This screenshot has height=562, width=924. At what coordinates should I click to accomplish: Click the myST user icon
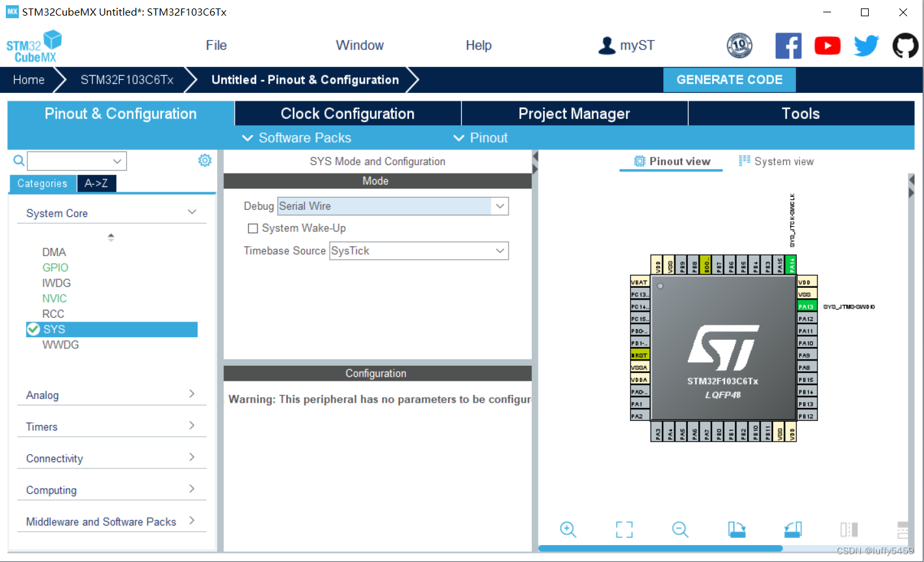click(x=607, y=45)
